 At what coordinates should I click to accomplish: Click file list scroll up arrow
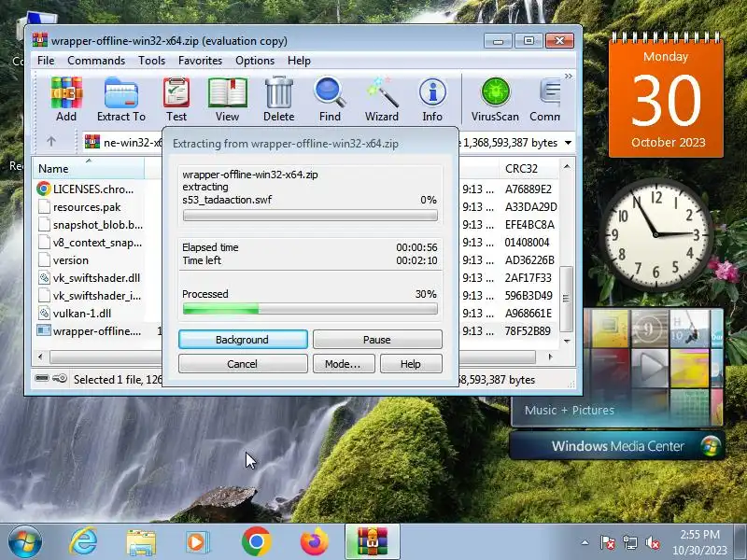567,166
